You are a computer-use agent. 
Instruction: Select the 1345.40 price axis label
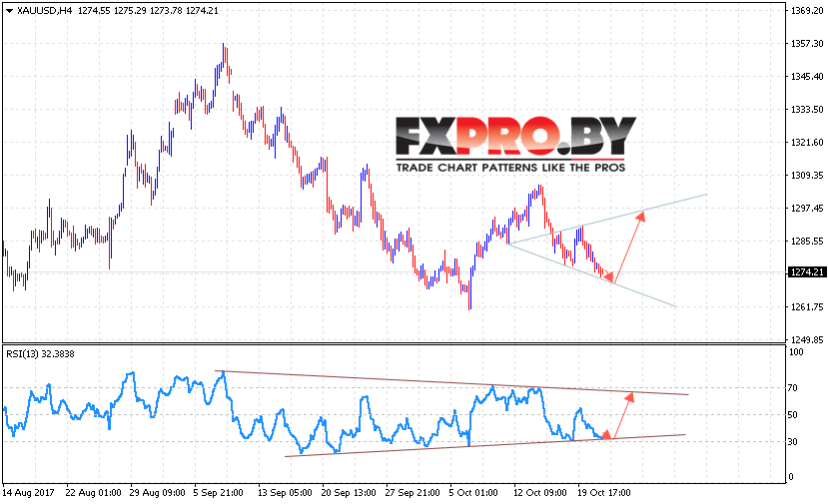[807, 77]
